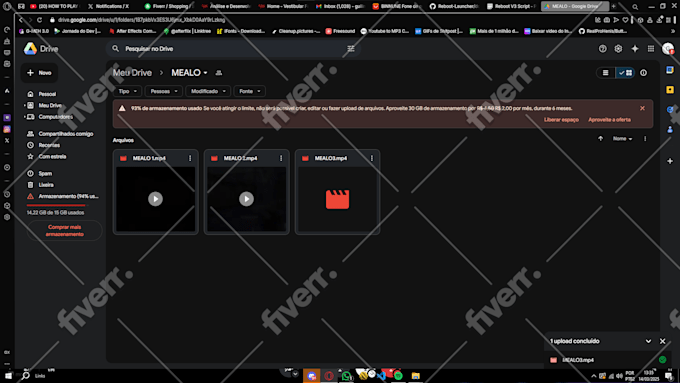Click Comprar mais armazenamento button
680x383 pixels.
coord(64,231)
